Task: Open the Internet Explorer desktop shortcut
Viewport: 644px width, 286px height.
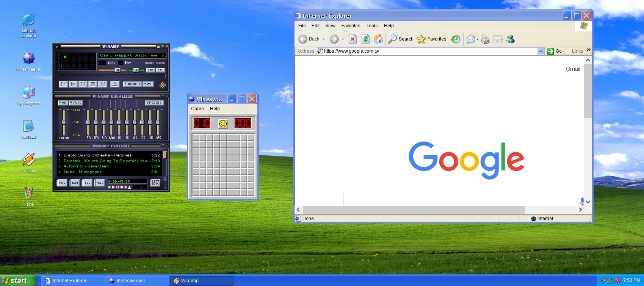Action: [x=29, y=25]
